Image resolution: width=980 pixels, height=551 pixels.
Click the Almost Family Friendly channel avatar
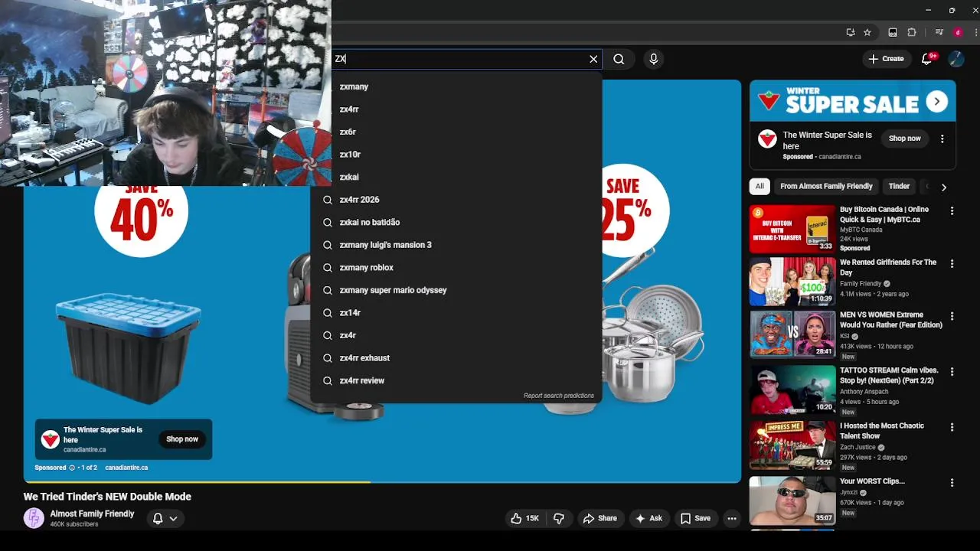click(x=34, y=518)
